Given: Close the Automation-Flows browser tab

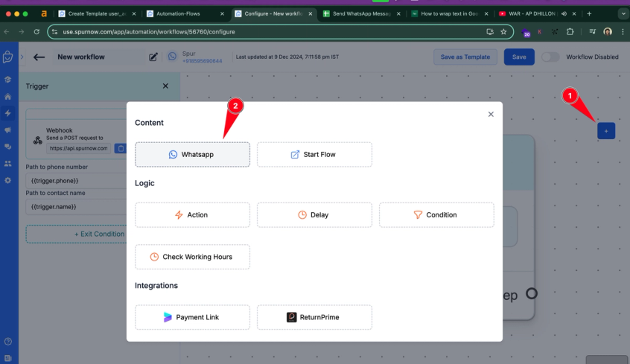Looking at the screenshot, I should click(222, 13).
